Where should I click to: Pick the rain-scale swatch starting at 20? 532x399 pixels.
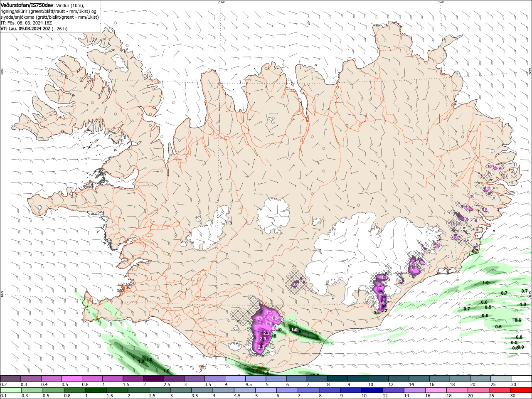[x=479, y=390]
